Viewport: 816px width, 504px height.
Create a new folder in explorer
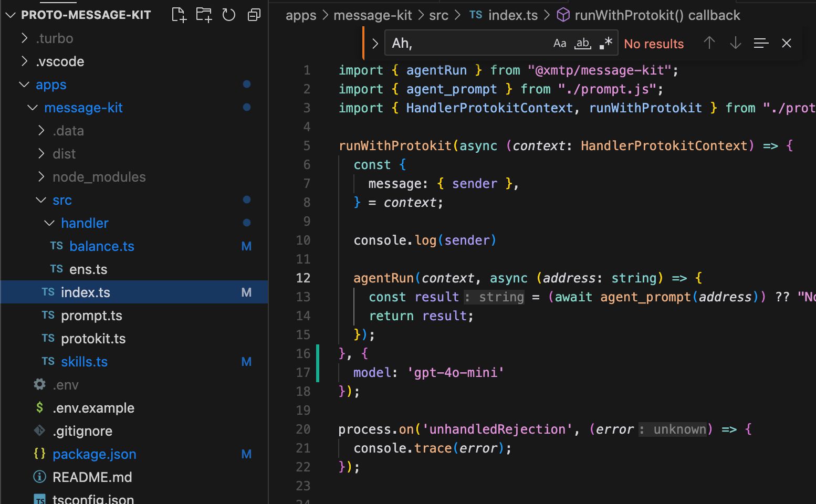coord(204,15)
